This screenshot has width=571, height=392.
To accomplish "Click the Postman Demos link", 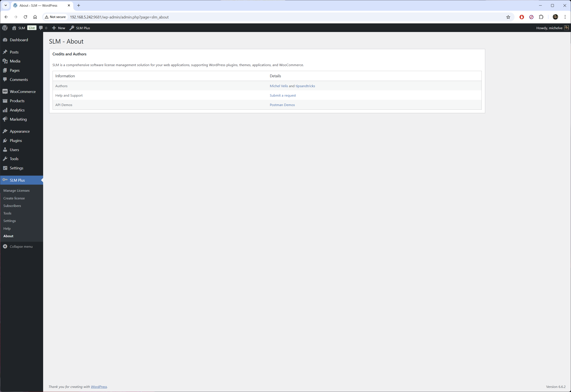I will (x=282, y=105).
